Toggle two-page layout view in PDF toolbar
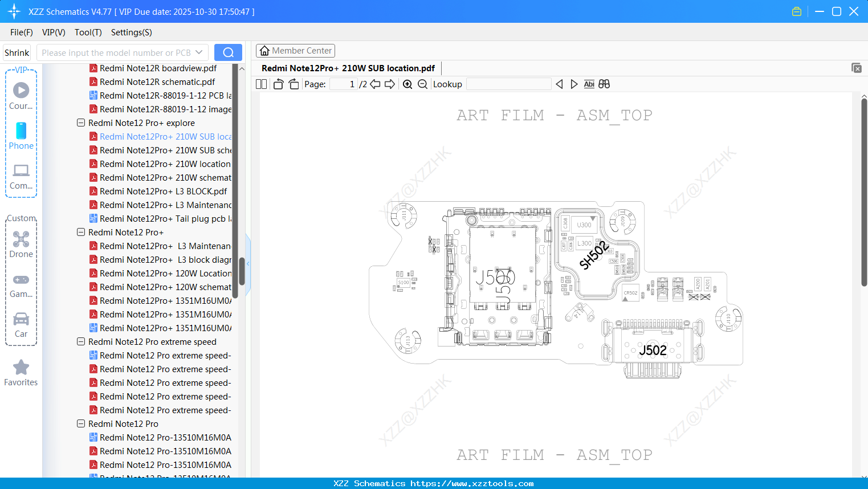868x489 pixels. pos(262,84)
